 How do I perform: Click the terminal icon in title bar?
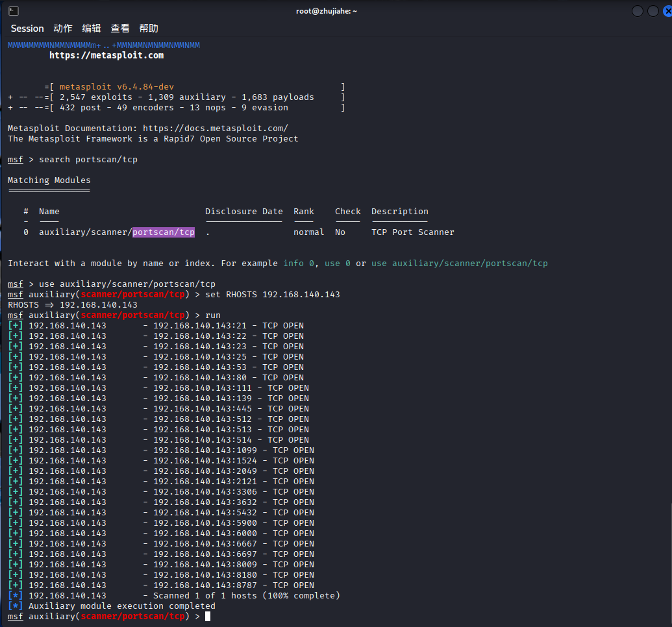[14, 11]
